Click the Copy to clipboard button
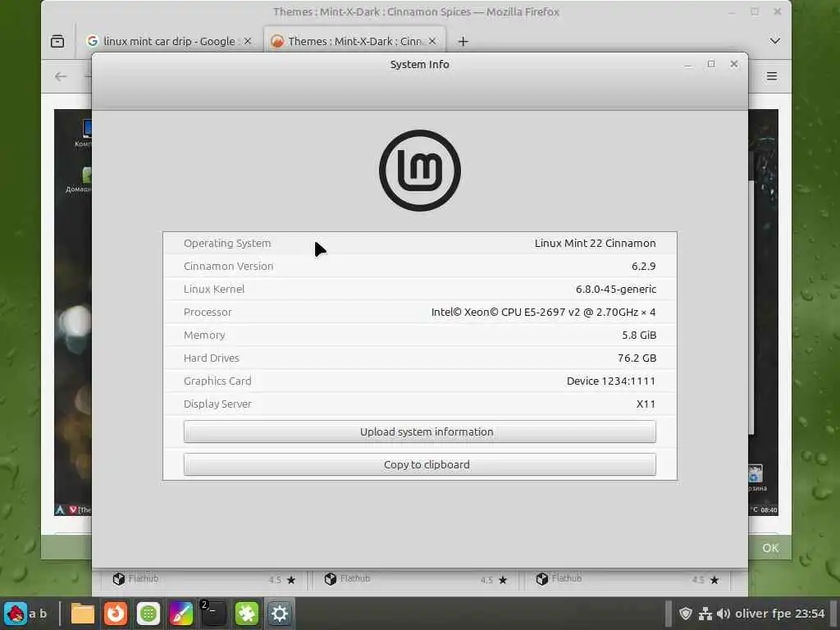840x630 pixels. 419,464
